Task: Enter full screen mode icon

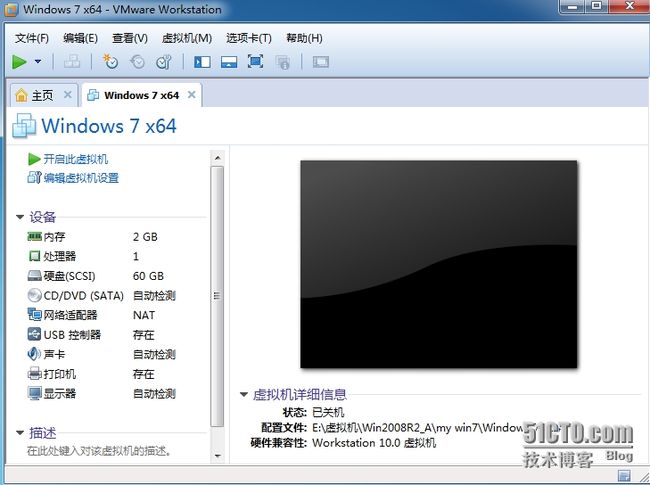Action: (255, 62)
